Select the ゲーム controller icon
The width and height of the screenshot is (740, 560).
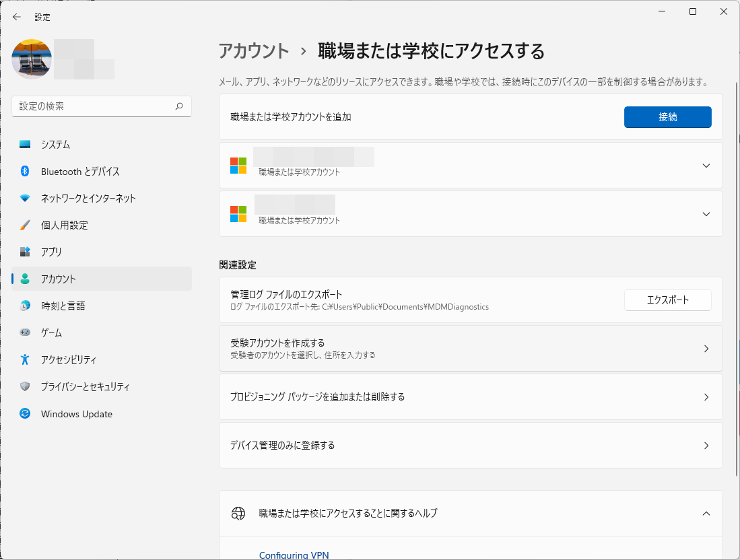coord(23,332)
